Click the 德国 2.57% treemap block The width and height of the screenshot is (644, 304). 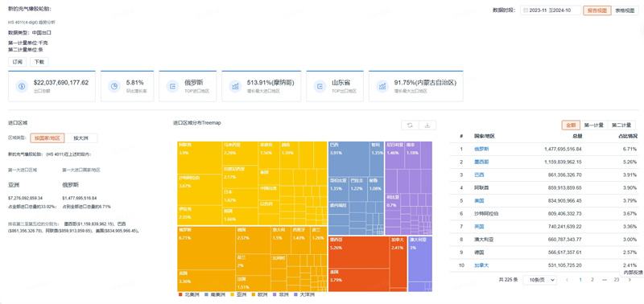[x=253, y=240]
